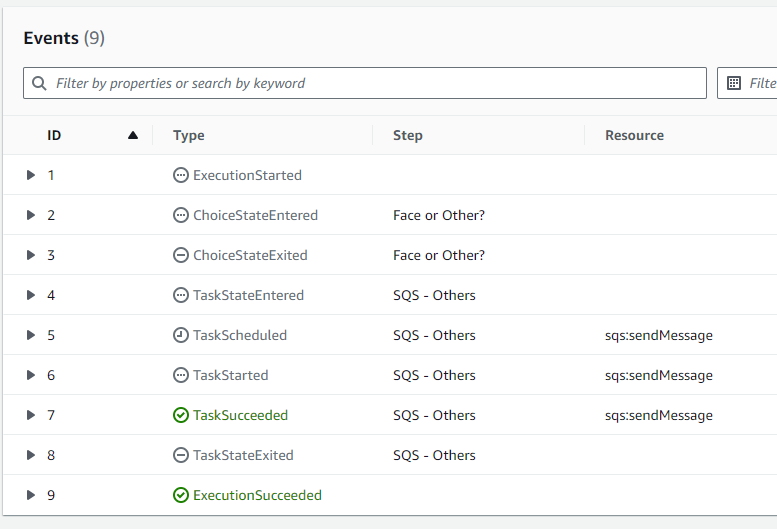This screenshot has width=777, height=529.
Task: Click the ChoiceStateEntered event type
Action: pyautogui.click(x=255, y=215)
